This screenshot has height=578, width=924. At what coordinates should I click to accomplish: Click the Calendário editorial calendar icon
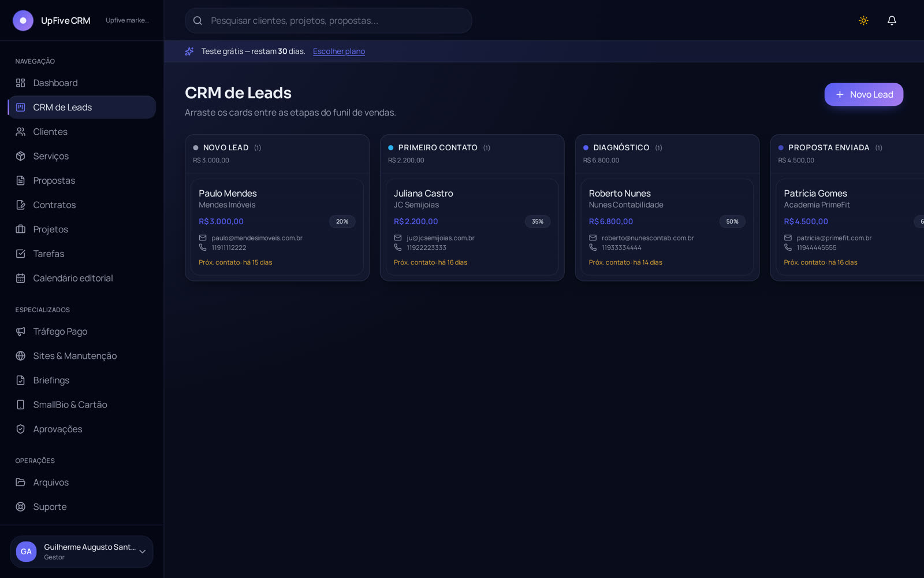click(x=20, y=278)
